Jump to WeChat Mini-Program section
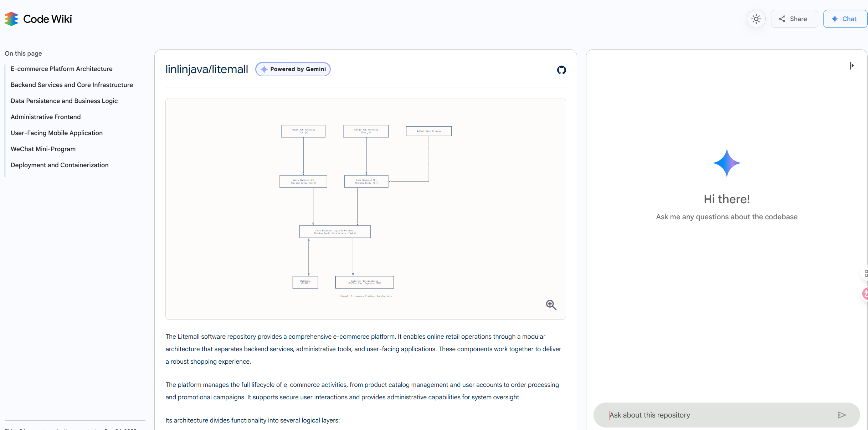This screenshot has width=868, height=430. point(43,149)
